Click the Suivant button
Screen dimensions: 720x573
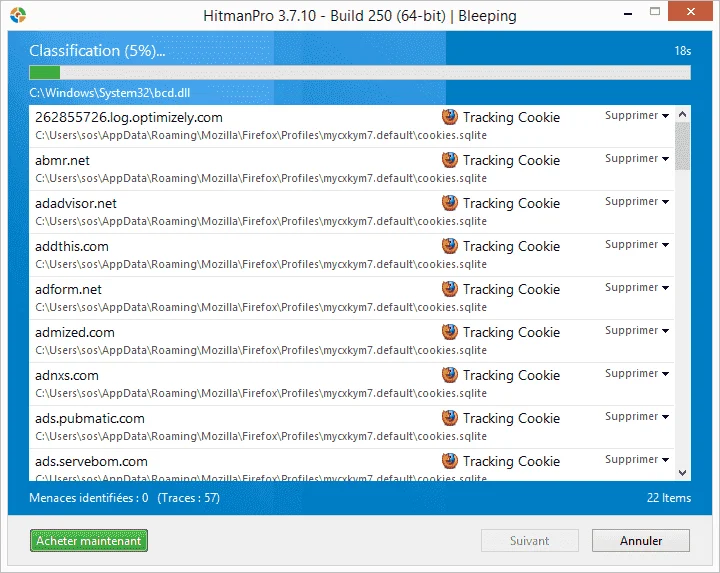(529, 540)
